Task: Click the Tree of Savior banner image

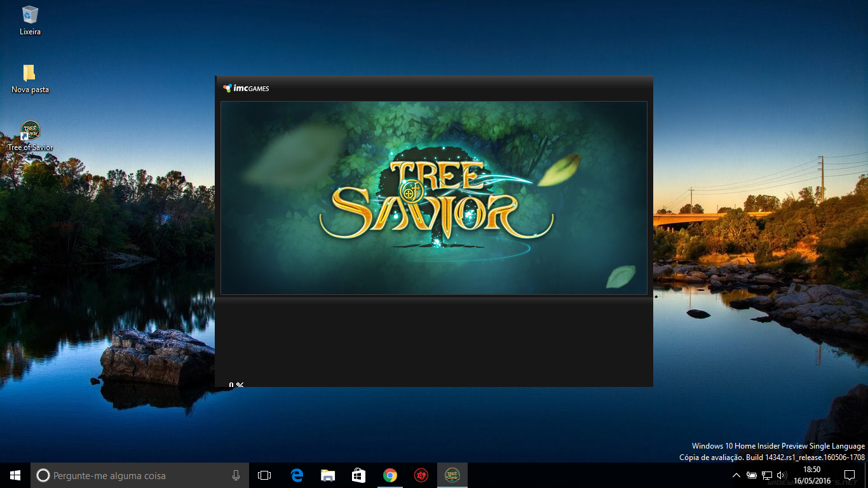Action: coord(433,198)
